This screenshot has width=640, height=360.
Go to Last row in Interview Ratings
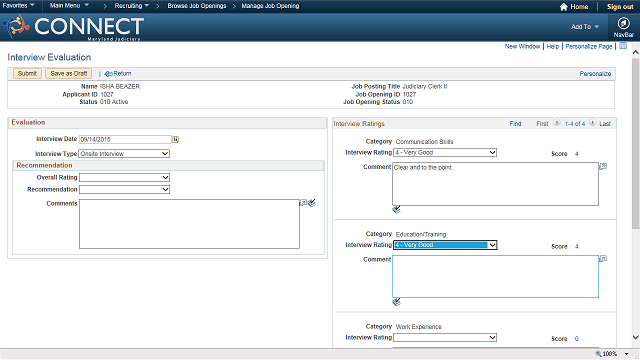(605, 123)
